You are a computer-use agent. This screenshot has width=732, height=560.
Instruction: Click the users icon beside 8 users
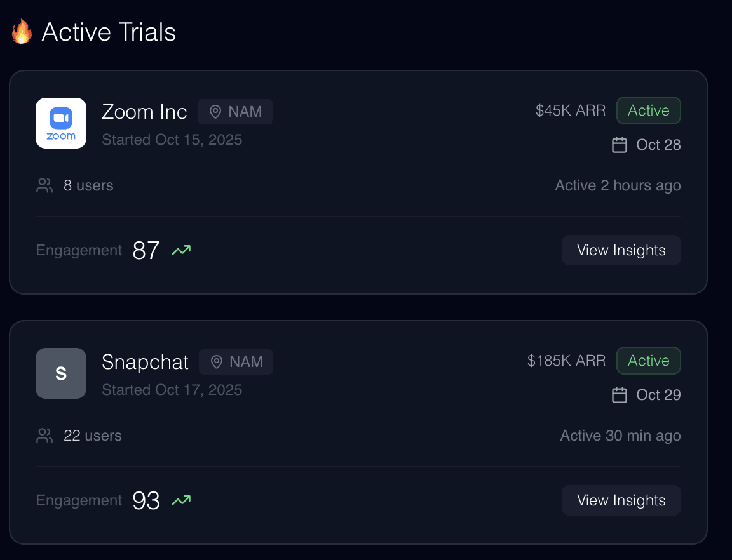(44, 185)
